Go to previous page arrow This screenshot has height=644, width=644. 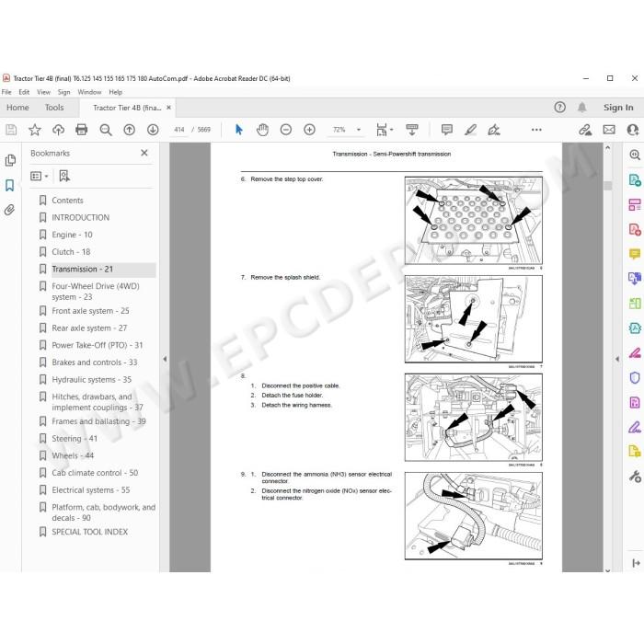pos(130,130)
